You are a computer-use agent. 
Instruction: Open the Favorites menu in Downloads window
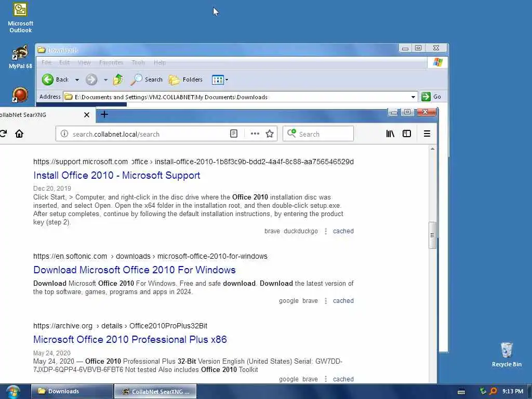click(x=111, y=62)
